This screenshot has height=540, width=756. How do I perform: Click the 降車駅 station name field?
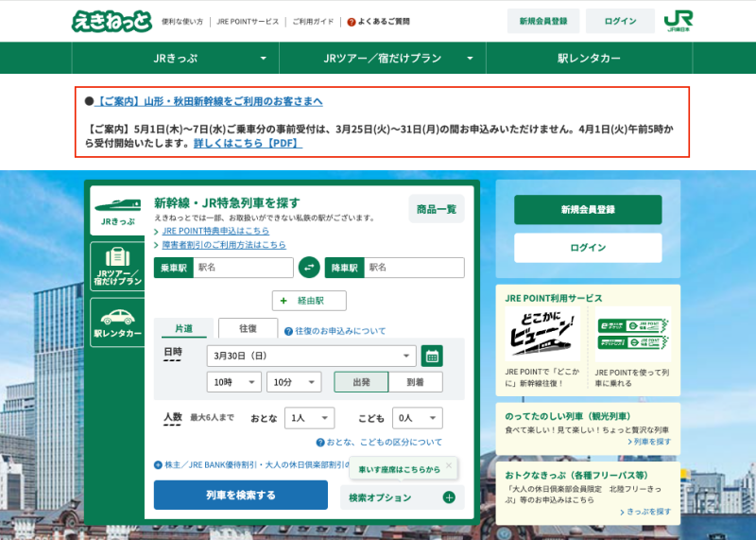(x=414, y=268)
